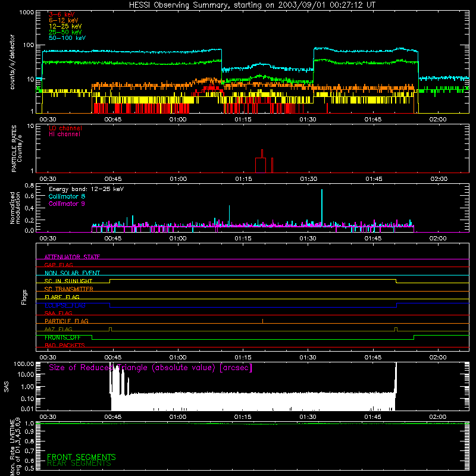Click the Size of Reduced Triangle title
The image size is (476, 476).
(x=151, y=368)
